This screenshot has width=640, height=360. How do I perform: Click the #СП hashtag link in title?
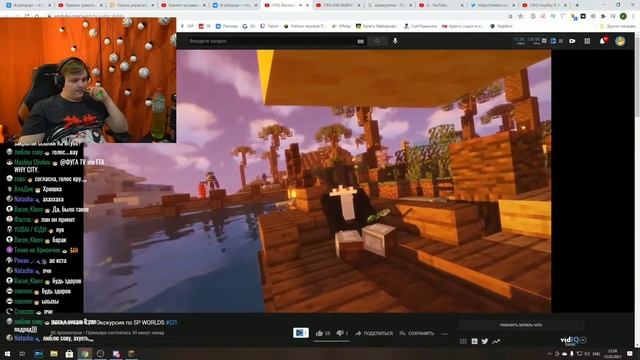[171, 322]
